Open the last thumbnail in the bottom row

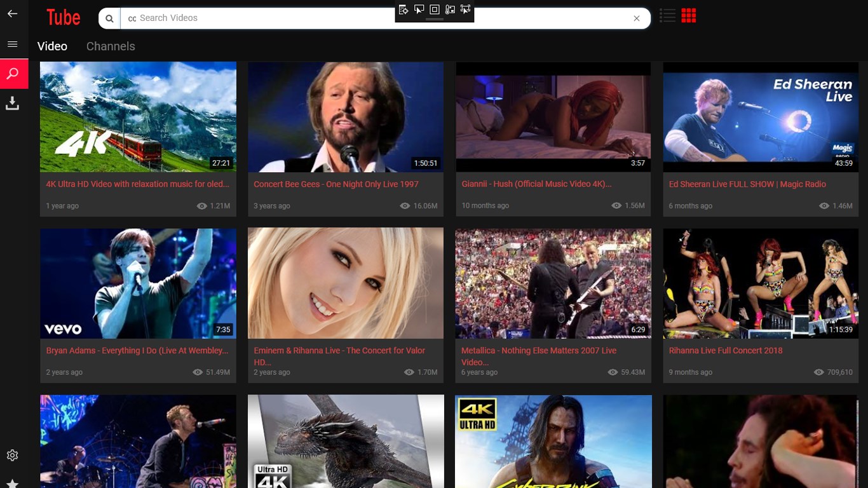tap(761, 442)
